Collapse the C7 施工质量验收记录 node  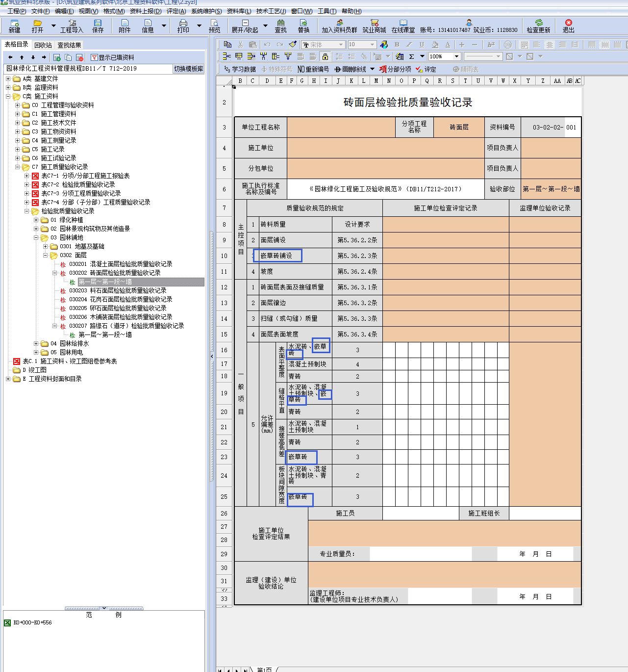click(x=17, y=167)
